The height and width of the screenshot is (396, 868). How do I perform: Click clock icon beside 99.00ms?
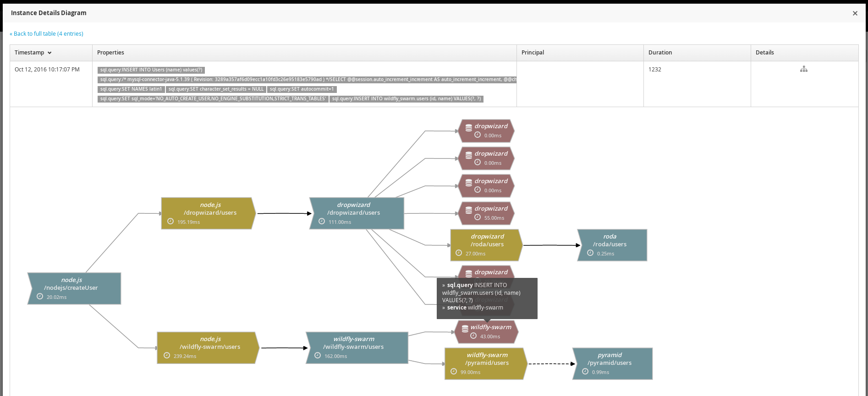click(454, 372)
